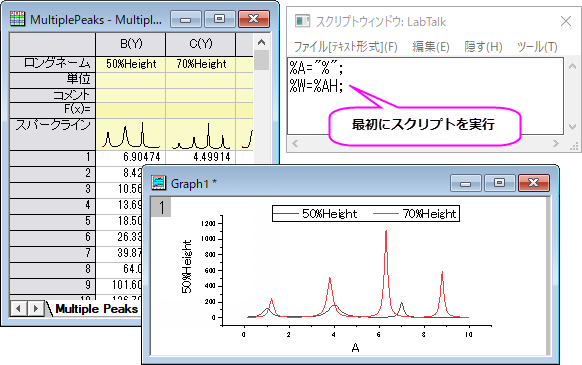Select row header 9
The image size is (582, 365).
(52, 285)
